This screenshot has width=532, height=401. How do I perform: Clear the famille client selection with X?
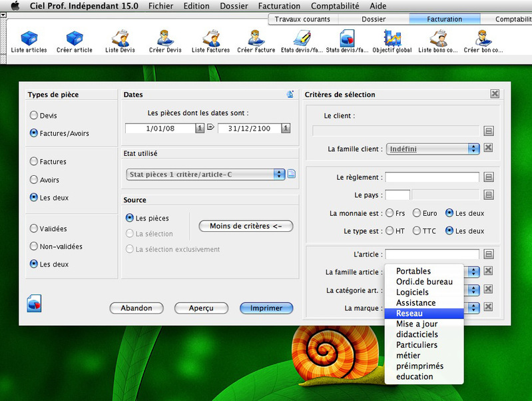(488, 148)
